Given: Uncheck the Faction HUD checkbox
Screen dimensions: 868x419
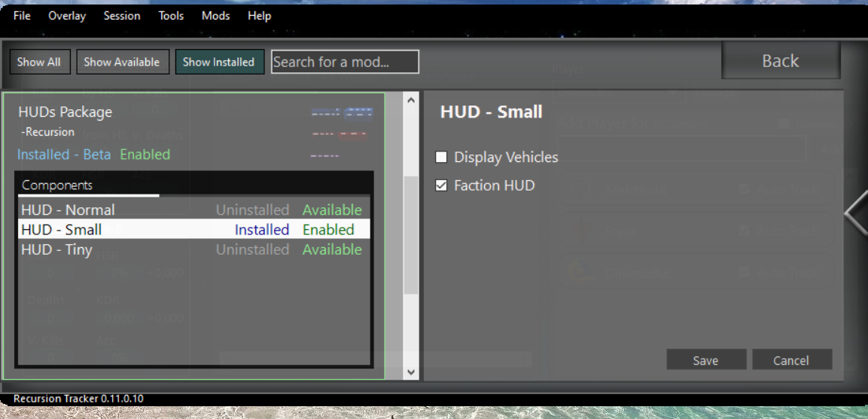Looking at the screenshot, I should pos(442,185).
